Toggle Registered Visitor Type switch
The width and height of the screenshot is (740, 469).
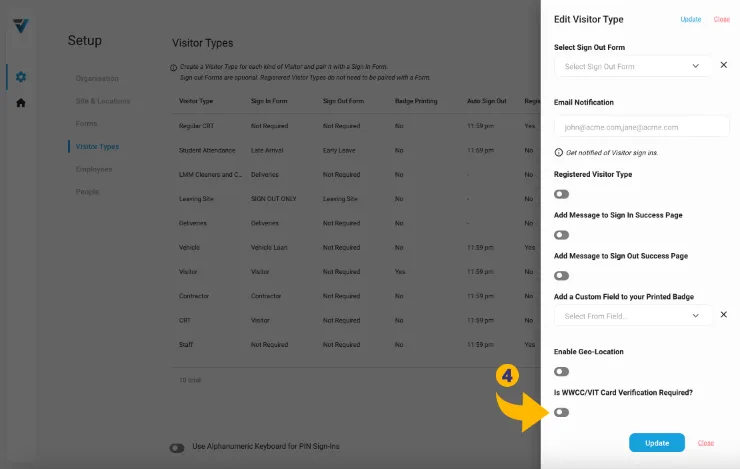coord(562,194)
